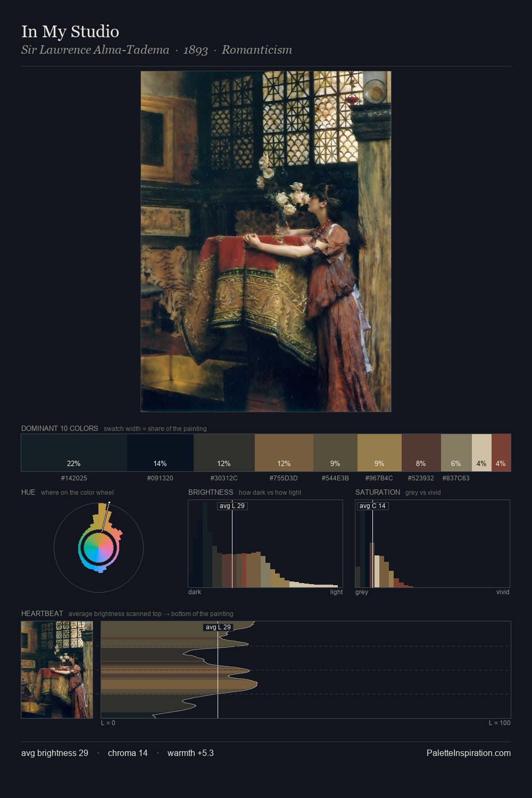Viewport: 532px width, 798px height.
Task: Click the 'dark' axis label under Brightness
Action: 195,592
